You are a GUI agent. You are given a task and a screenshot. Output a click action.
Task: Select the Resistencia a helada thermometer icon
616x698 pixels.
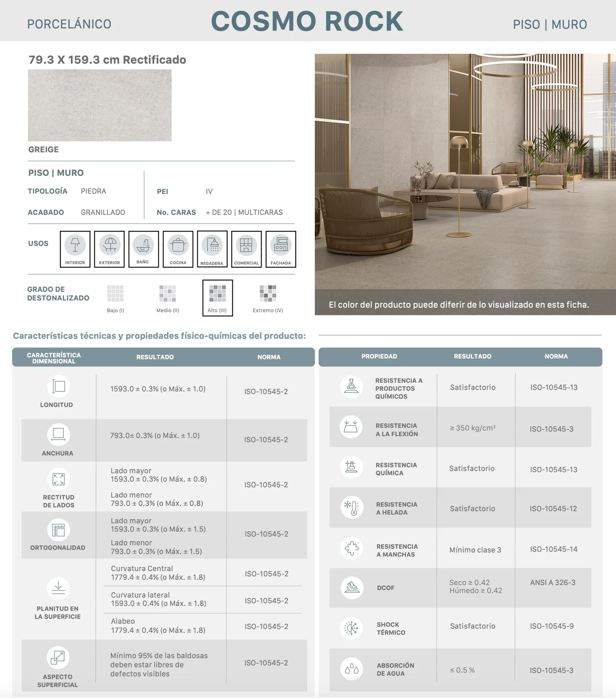click(x=352, y=507)
